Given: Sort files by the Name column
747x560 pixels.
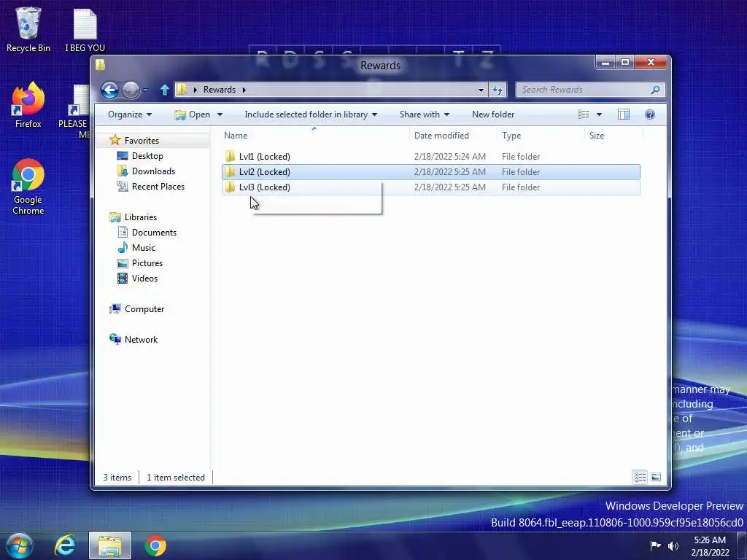Looking at the screenshot, I should pos(314,135).
